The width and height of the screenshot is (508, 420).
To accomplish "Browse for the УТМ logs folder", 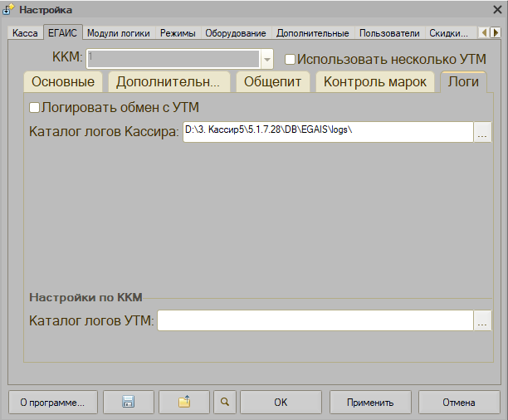I will point(482,321).
